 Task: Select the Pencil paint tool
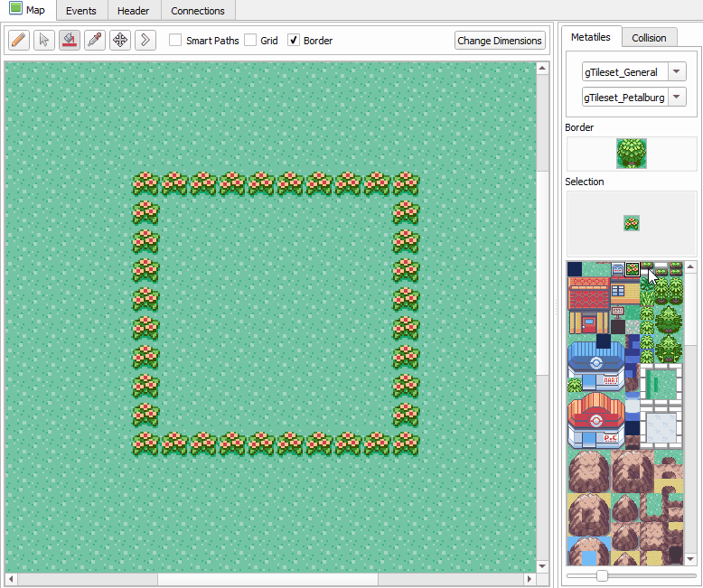[x=18, y=41]
